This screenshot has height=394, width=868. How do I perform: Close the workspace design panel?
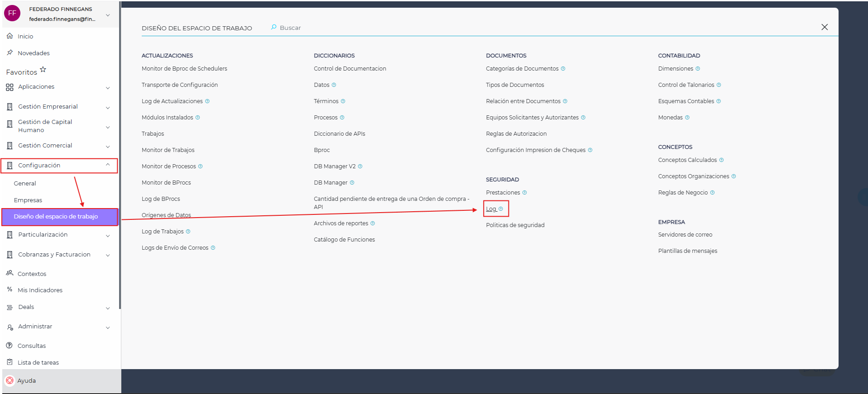825,27
